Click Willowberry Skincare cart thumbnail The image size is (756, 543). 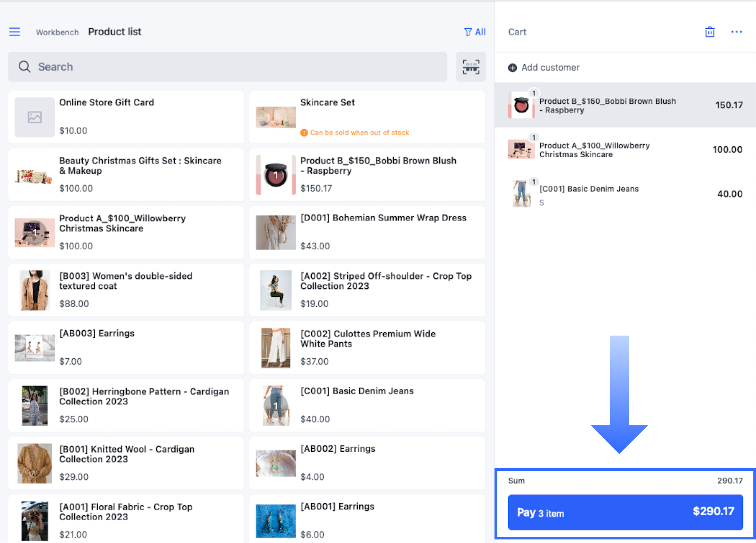(x=521, y=150)
